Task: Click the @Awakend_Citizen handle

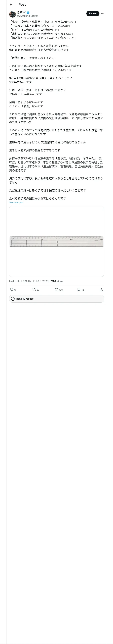Action: [x=28, y=16]
